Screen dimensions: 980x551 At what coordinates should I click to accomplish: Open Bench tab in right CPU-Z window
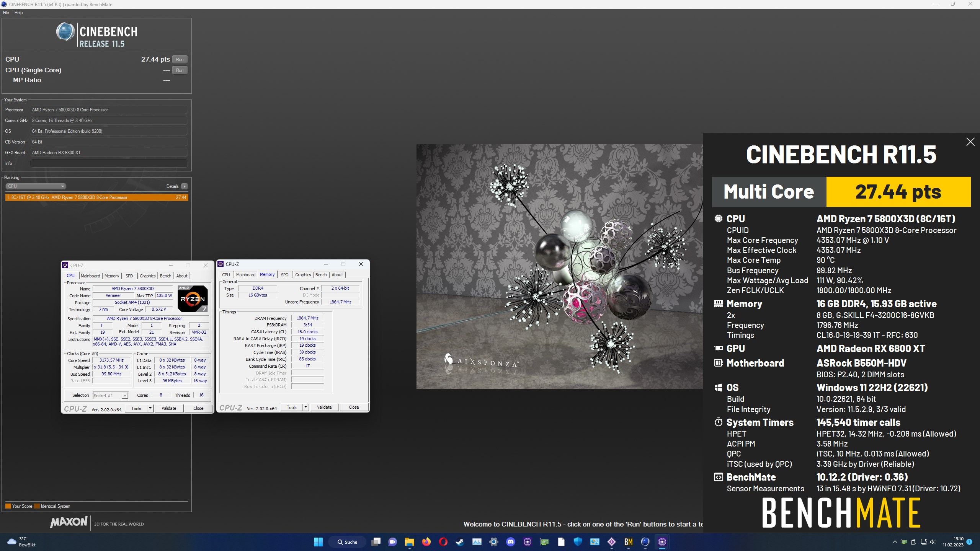point(321,275)
